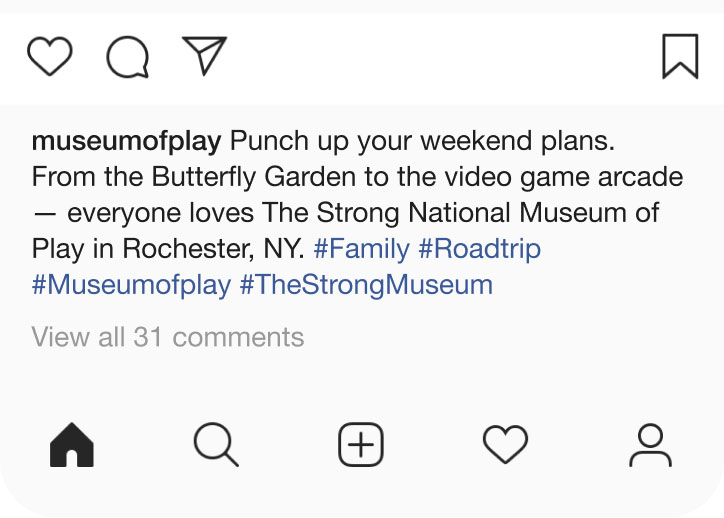Open the #TheStrongMuseum hashtag
724x518 pixels.
pos(366,285)
